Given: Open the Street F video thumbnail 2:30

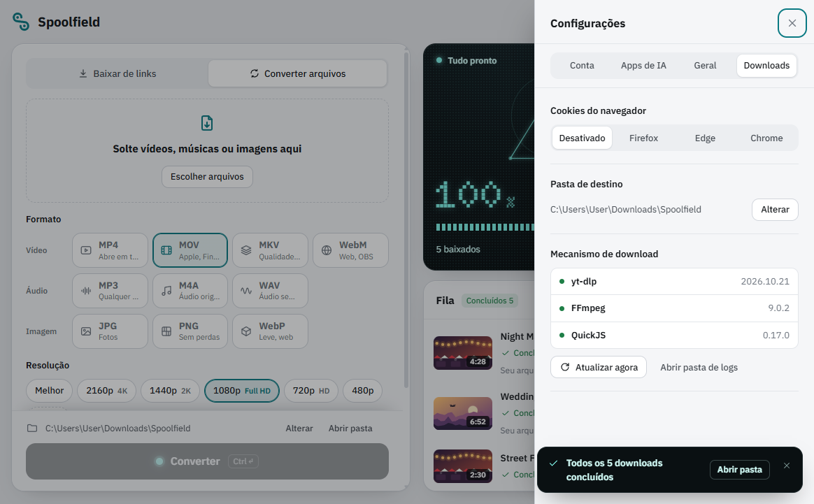Looking at the screenshot, I should (462, 466).
